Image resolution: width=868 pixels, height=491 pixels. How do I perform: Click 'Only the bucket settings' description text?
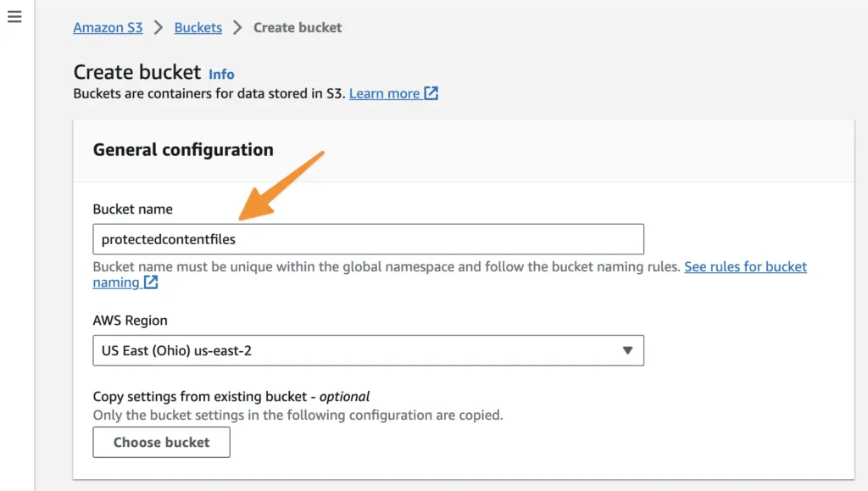point(298,416)
